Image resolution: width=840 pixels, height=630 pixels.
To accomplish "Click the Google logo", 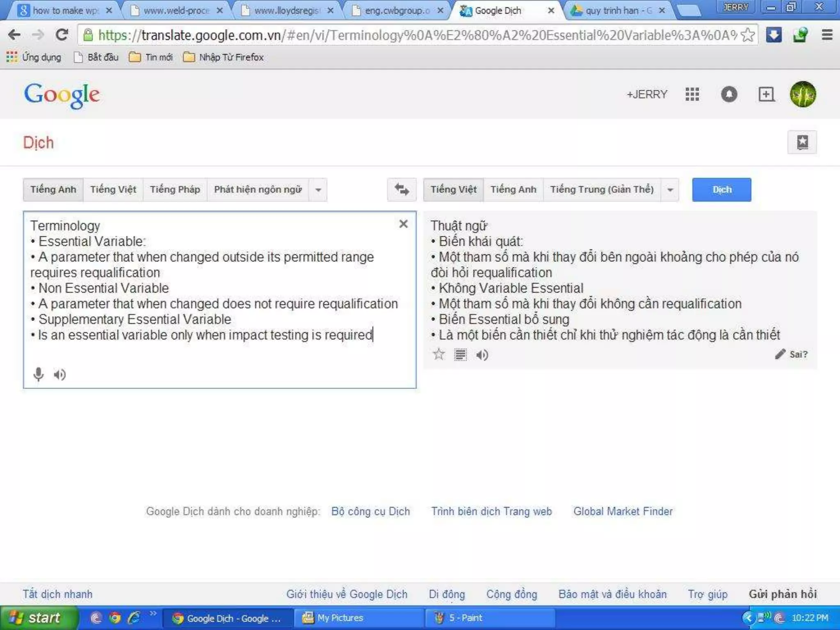I will (62, 95).
